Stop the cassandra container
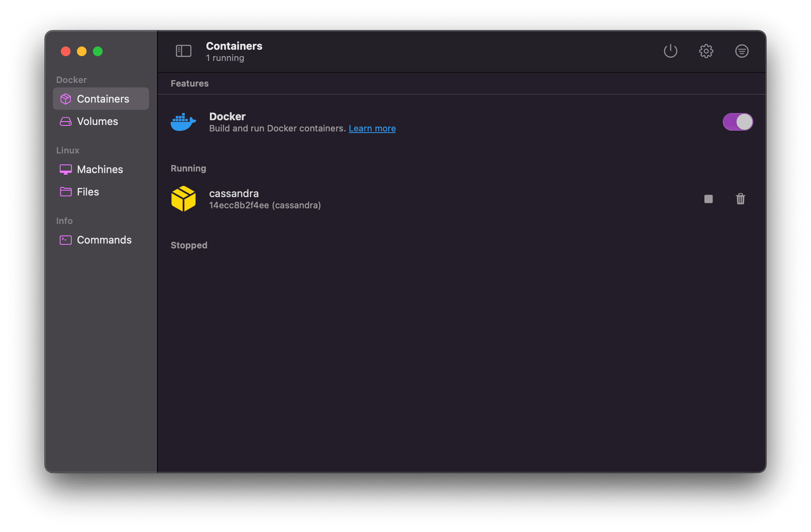 (x=708, y=199)
